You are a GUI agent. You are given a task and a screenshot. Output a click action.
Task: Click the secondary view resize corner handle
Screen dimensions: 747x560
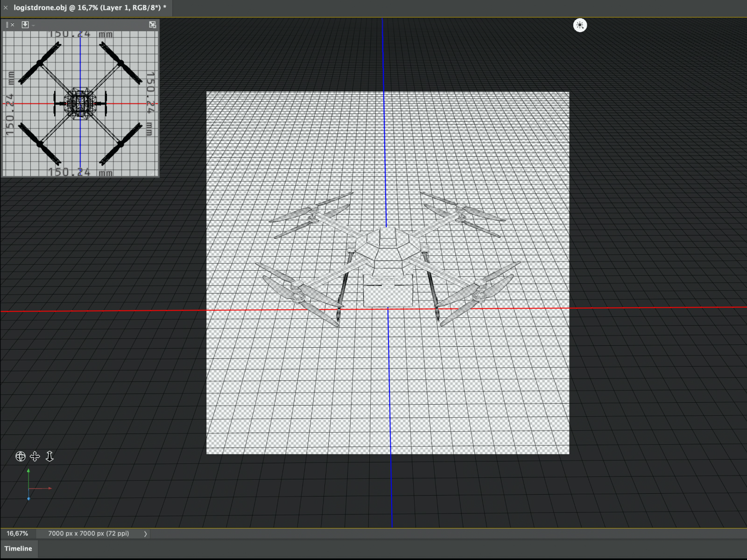tap(155, 174)
